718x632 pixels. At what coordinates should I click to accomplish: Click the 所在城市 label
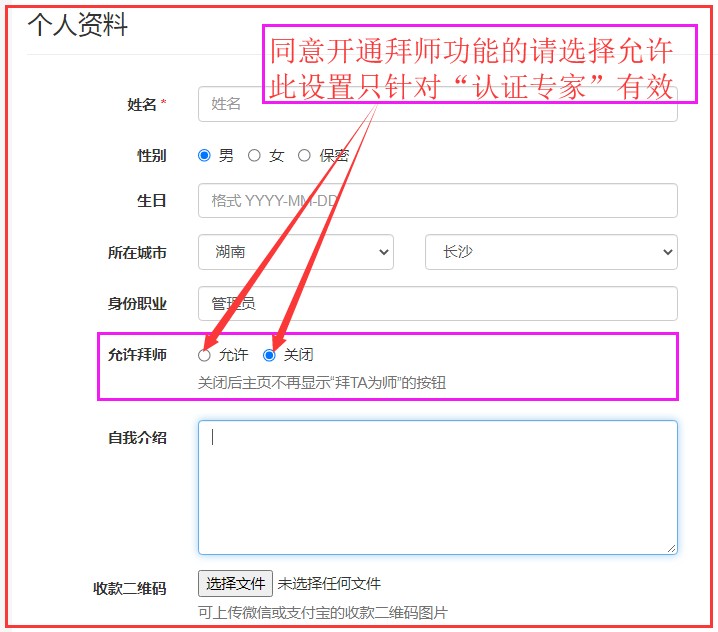137,253
